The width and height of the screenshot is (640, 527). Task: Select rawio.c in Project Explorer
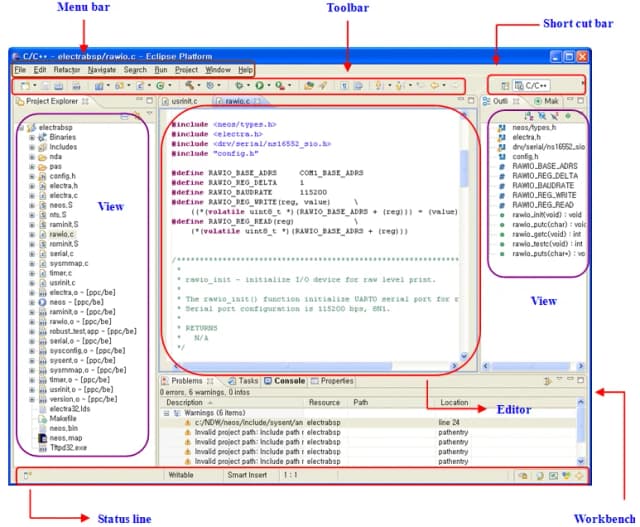(x=61, y=234)
